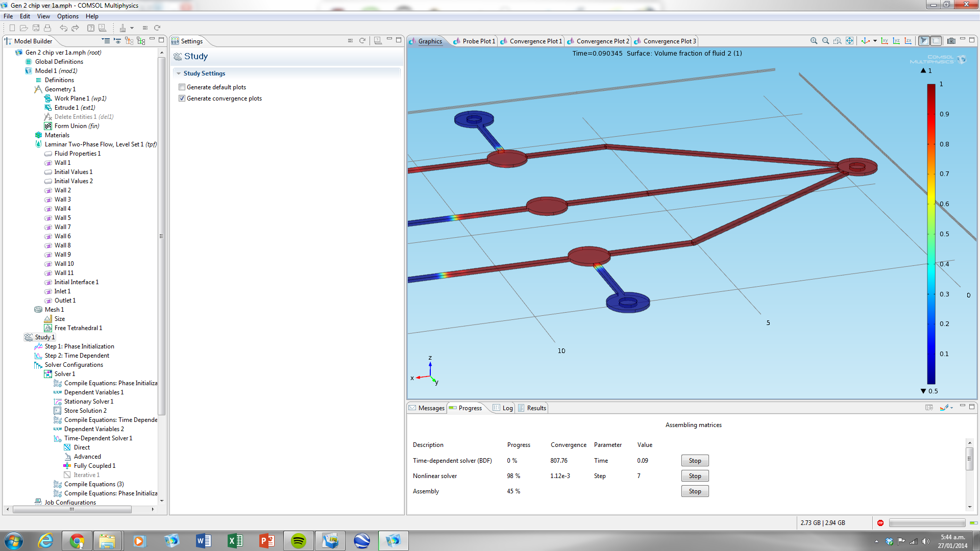
Task: Open the Progress window clear dropdown arrow
Action: (952, 408)
